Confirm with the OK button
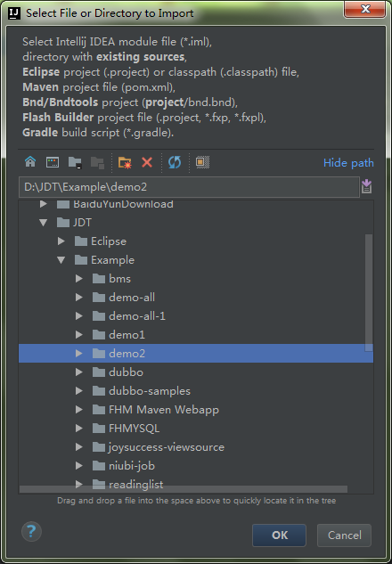The image size is (392, 564). (279, 535)
